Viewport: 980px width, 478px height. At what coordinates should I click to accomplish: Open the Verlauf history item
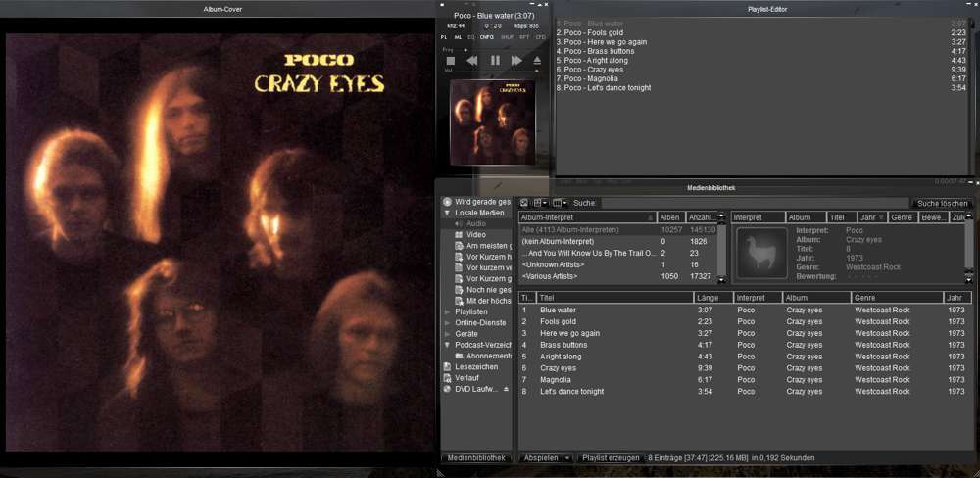click(x=467, y=378)
